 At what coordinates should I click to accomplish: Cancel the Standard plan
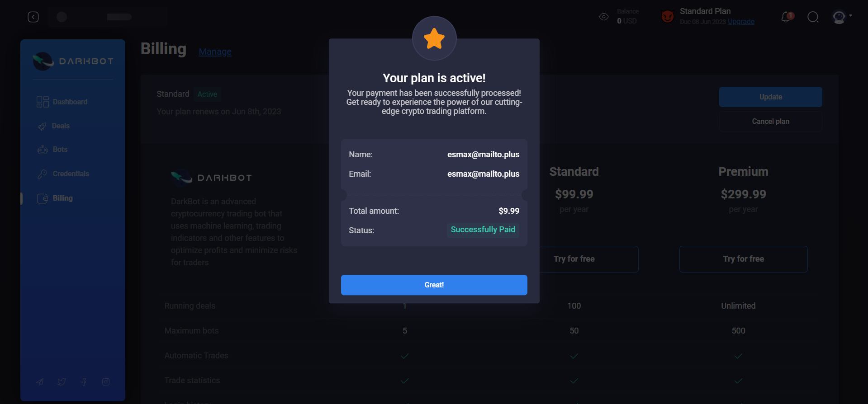pyautogui.click(x=770, y=121)
